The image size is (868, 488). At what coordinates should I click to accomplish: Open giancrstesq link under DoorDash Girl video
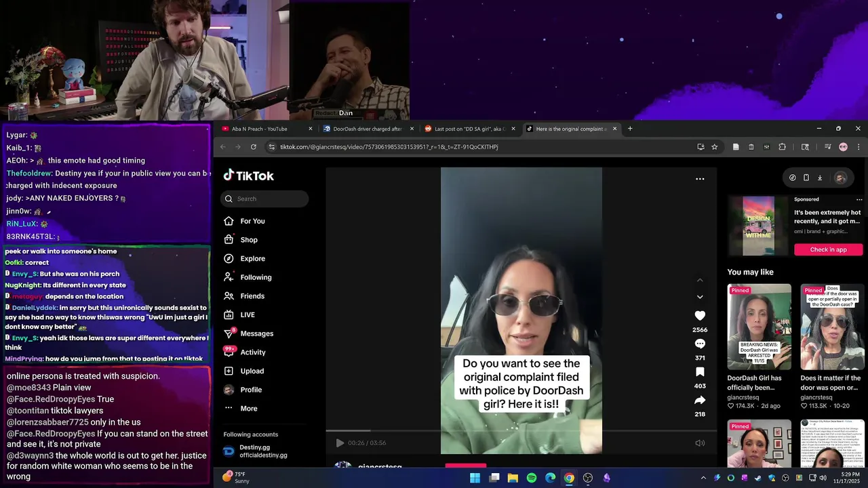pyautogui.click(x=743, y=397)
